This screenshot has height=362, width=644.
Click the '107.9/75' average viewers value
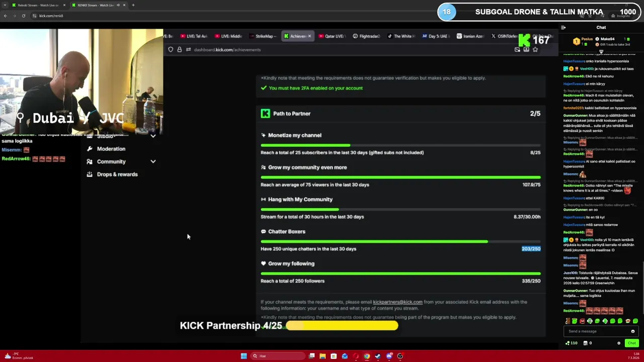(531, 185)
